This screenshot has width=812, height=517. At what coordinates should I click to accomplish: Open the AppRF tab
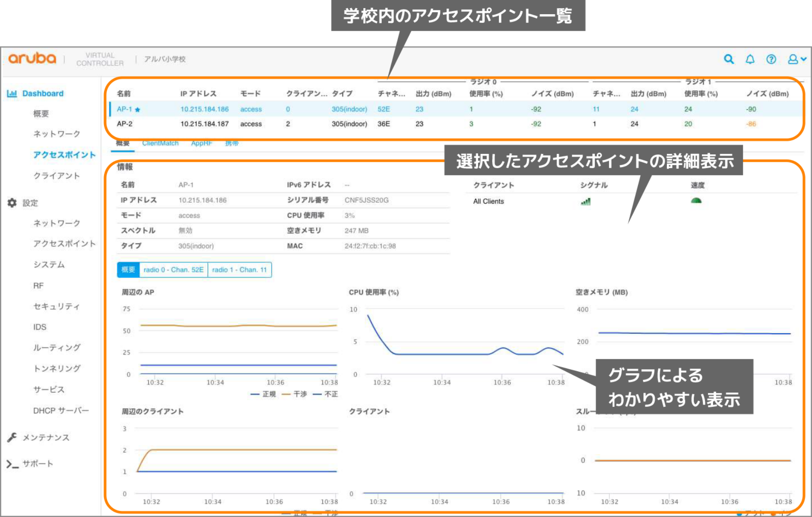coord(201,143)
